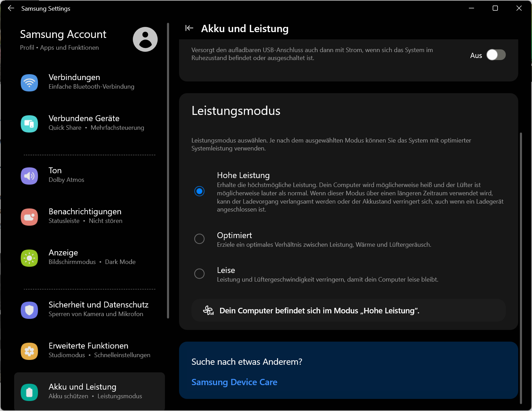The width and height of the screenshot is (532, 411).
Task: Click 'Studiomodus • Schnelleinstellungen' subtitle
Action: (x=99, y=355)
